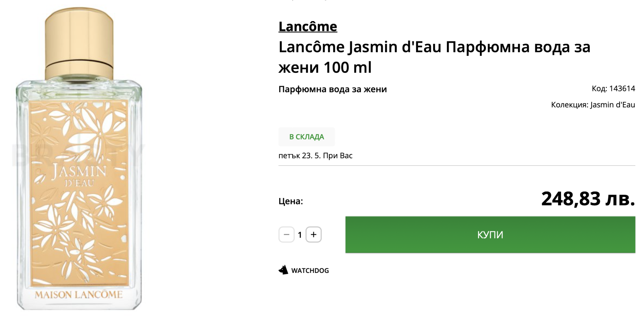The width and height of the screenshot is (644, 317).
Task: Click the 100 ml text in title
Action: pyautogui.click(x=347, y=67)
